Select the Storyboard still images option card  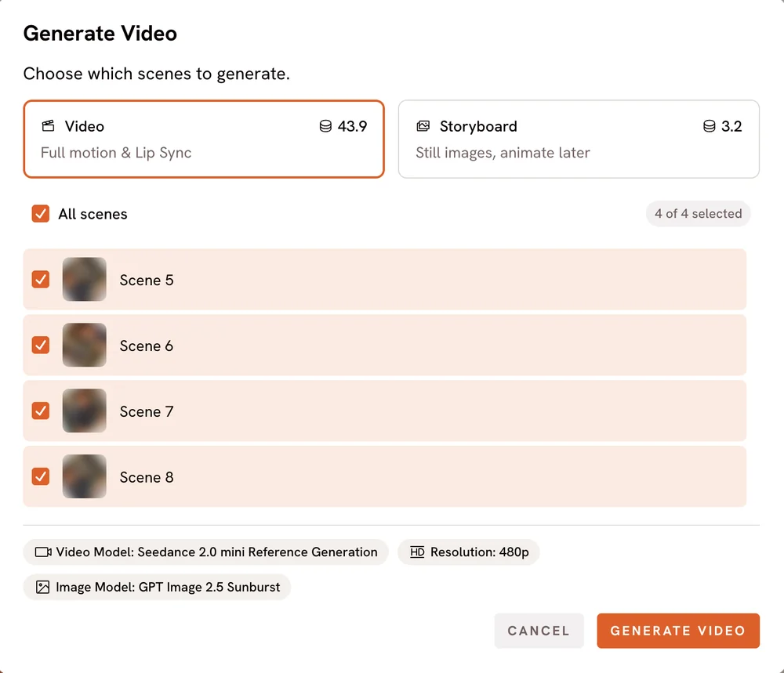pos(579,139)
